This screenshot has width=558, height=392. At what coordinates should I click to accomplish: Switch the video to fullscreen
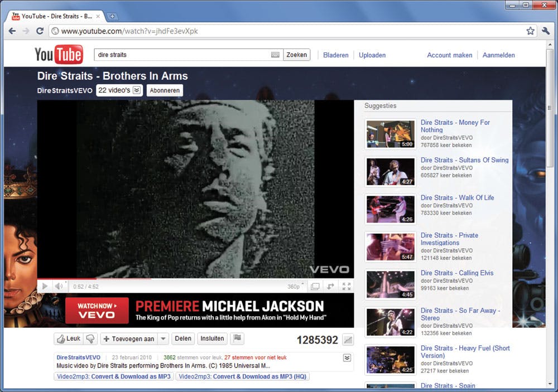click(347, 287)
